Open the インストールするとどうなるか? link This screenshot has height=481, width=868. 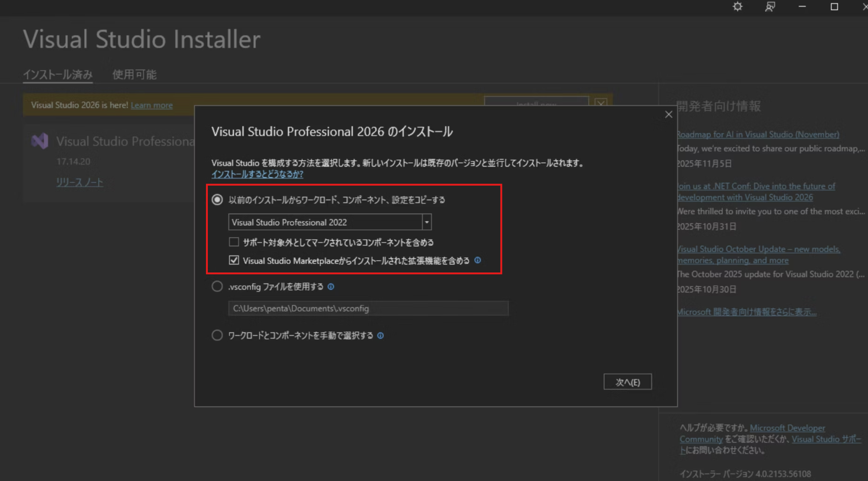[x=257, y=174]
